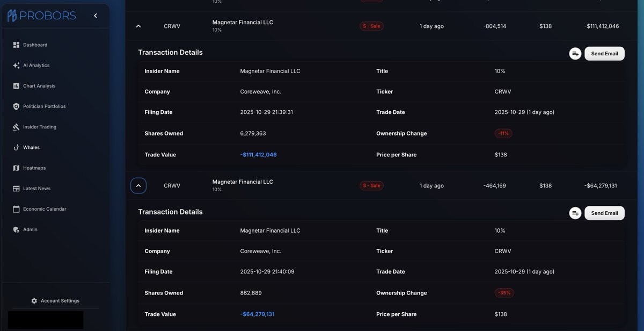Open Account Settings via the gear icon
644x331 pixels.
click(x=34, y=300)
